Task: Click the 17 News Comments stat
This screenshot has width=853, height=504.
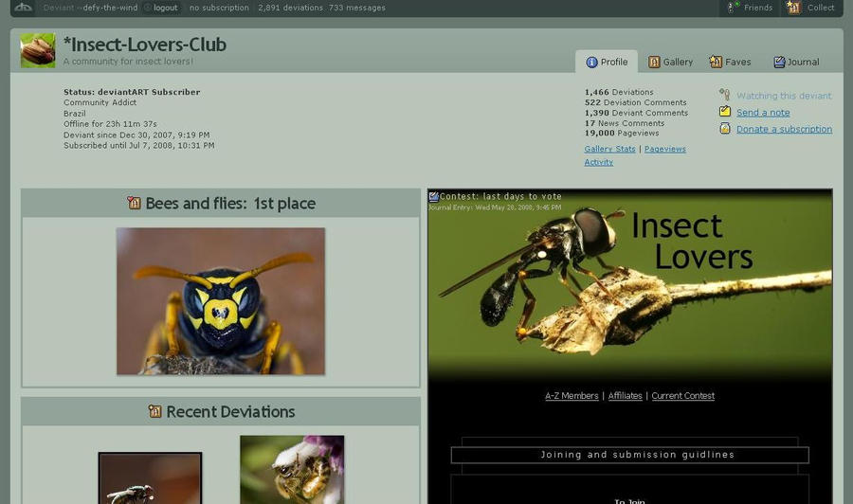Action: (x=625, y=123)
